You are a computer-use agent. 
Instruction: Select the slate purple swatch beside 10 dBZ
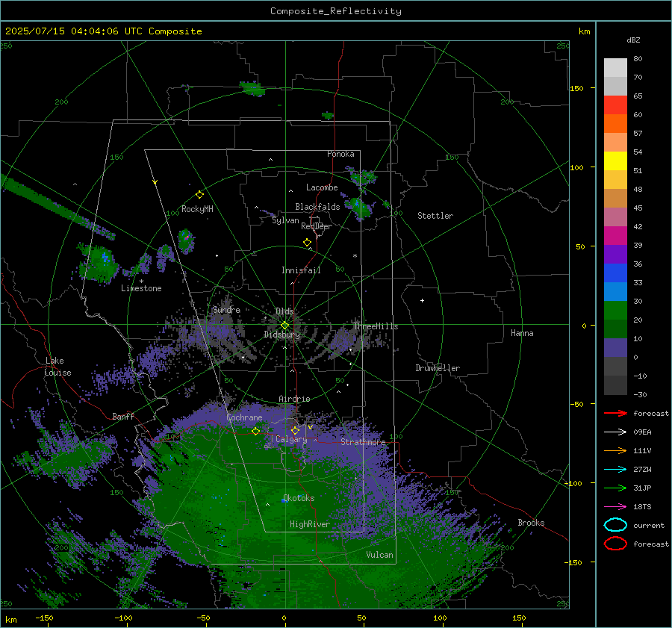point(615,347)
